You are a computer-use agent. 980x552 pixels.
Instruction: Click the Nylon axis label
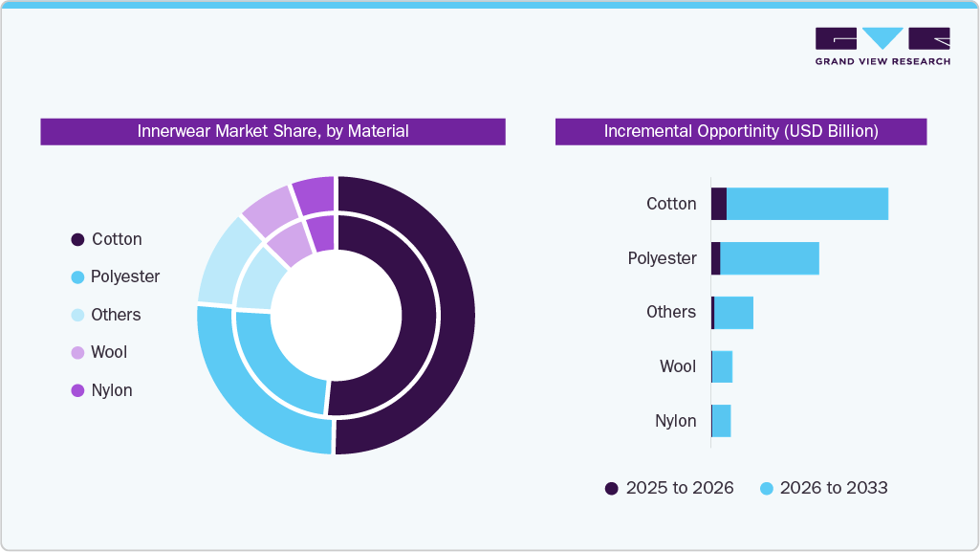pos(678,421)
